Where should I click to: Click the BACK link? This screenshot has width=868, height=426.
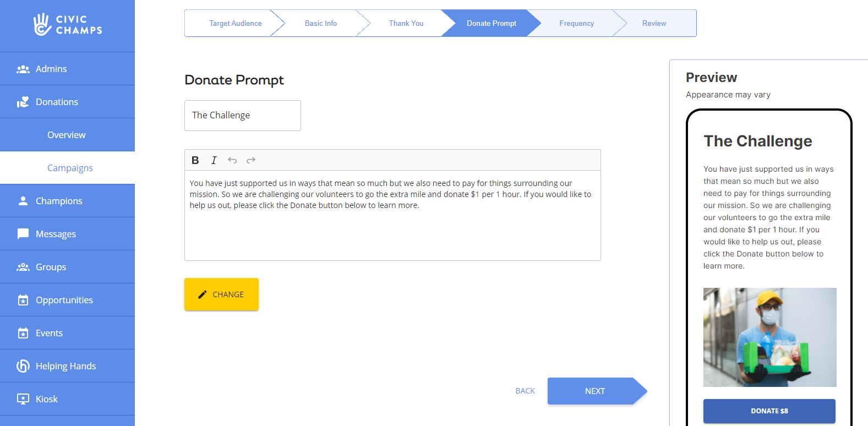(525, 391)
